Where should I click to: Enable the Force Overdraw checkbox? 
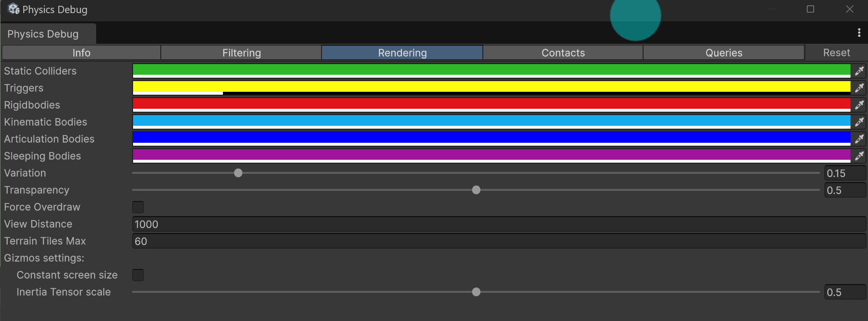click(138, 207)
